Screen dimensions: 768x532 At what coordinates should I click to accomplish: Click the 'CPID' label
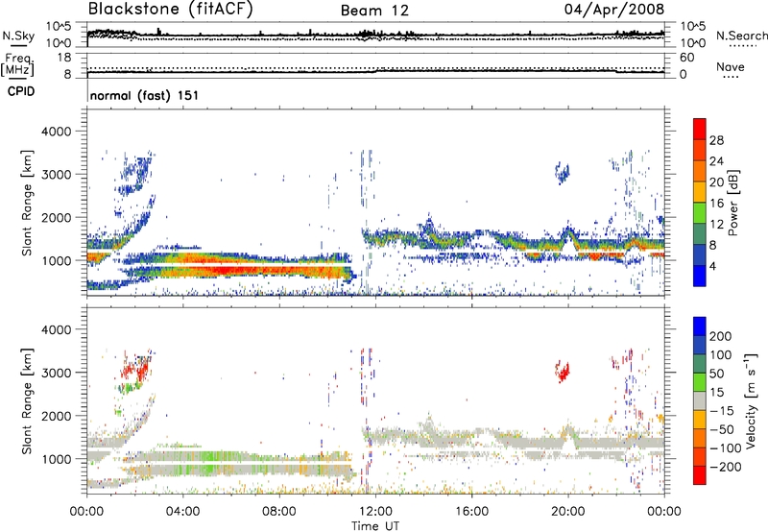coord(21,91)
